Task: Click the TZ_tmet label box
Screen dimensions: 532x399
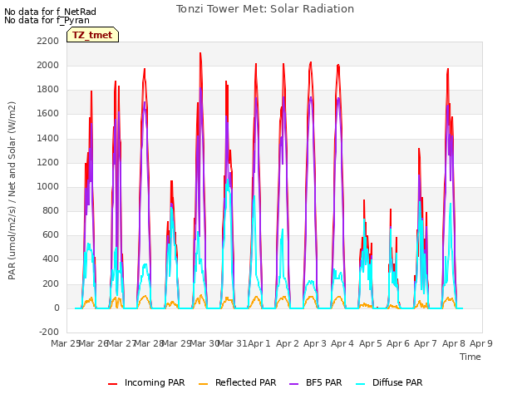Action: coord(92,35)
